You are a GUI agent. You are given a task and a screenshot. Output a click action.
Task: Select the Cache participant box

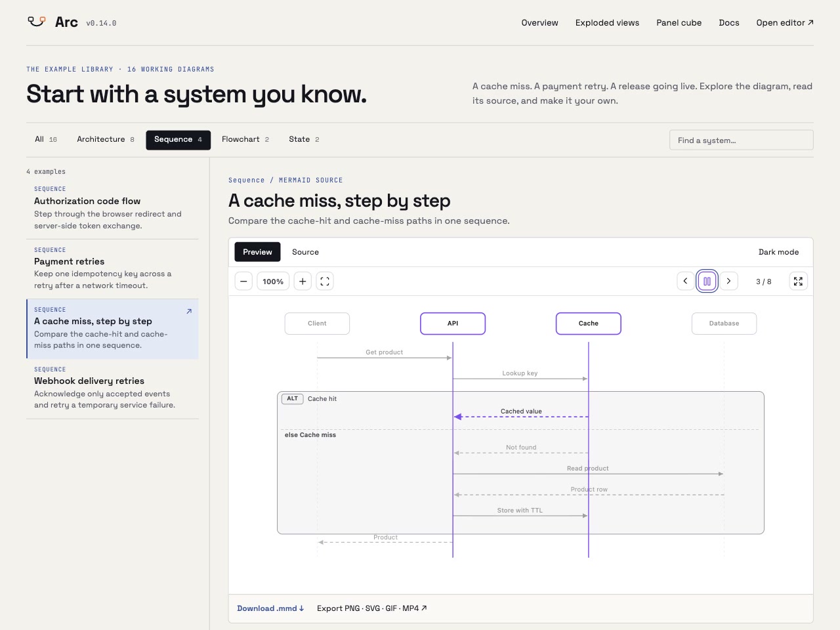click(x=589, y=324)
